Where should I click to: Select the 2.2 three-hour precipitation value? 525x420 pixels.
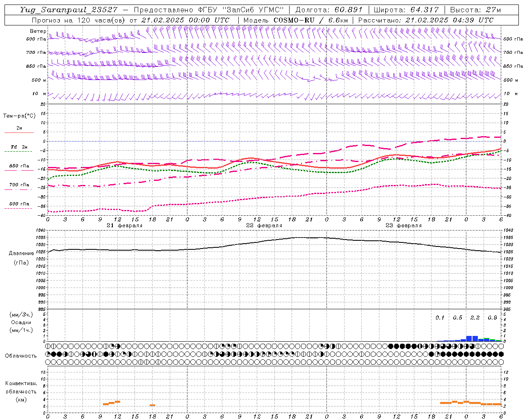coord(475,317)
